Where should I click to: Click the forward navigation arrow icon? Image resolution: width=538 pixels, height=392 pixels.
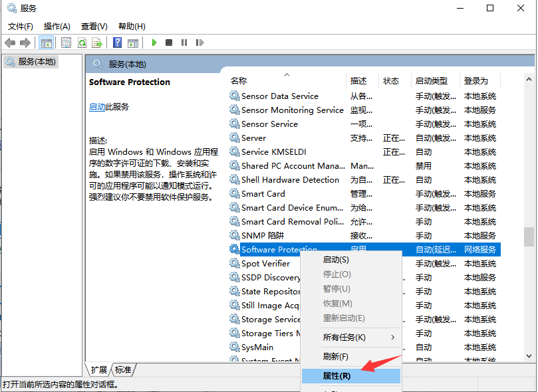point(25,43)
